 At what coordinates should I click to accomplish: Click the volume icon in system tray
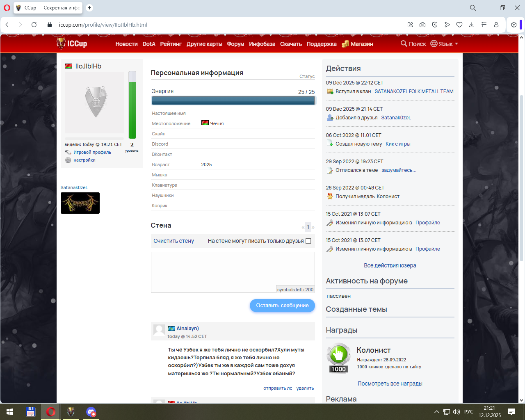[x=457, y=412]
